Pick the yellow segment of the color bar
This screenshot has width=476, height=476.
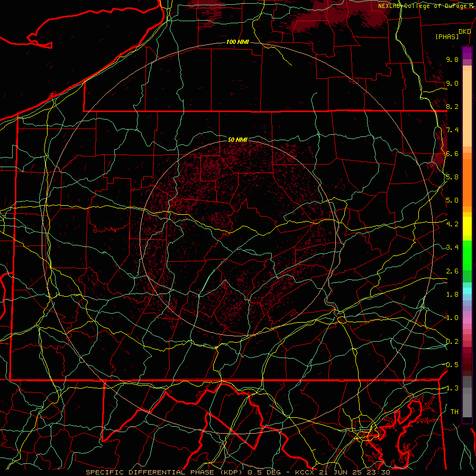coord(467,226)
